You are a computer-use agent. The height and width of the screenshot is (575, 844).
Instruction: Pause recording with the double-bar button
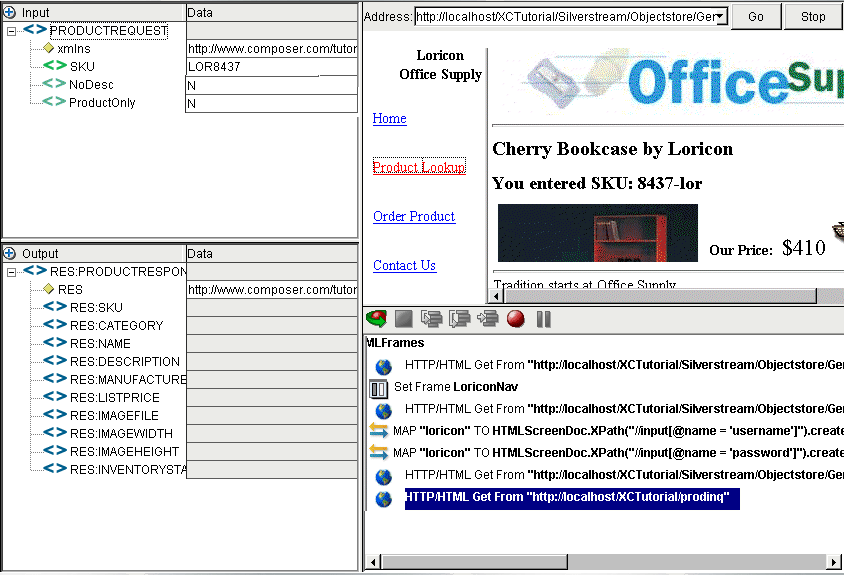point(544,319)
